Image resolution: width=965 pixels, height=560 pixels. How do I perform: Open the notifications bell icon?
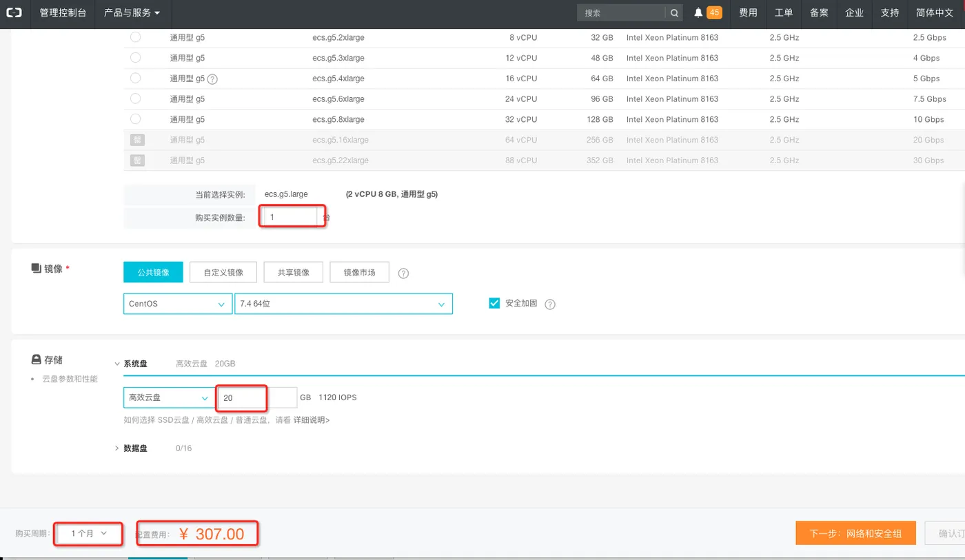(698, 13)
